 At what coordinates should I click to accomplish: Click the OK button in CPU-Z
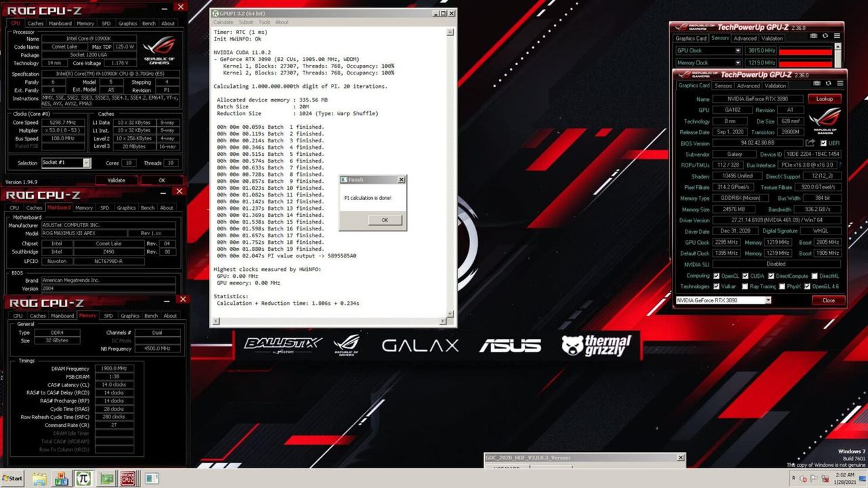pyautogui.click(x=162, y=180)
